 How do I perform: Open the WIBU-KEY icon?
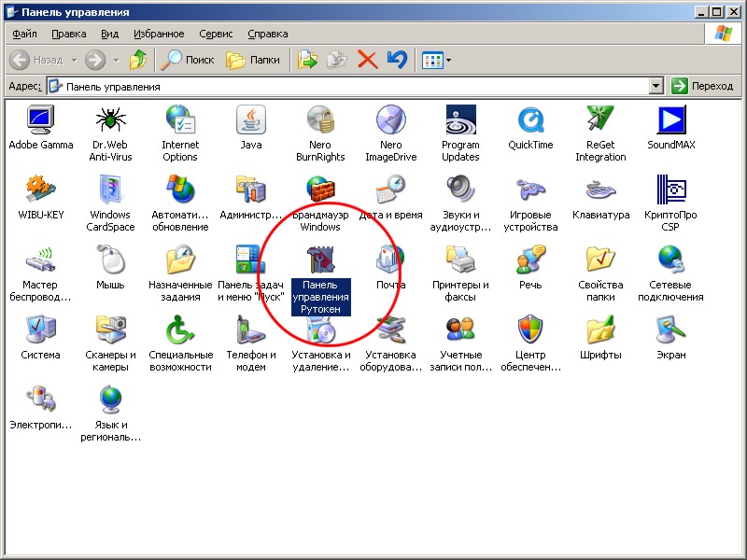point(40,190)
